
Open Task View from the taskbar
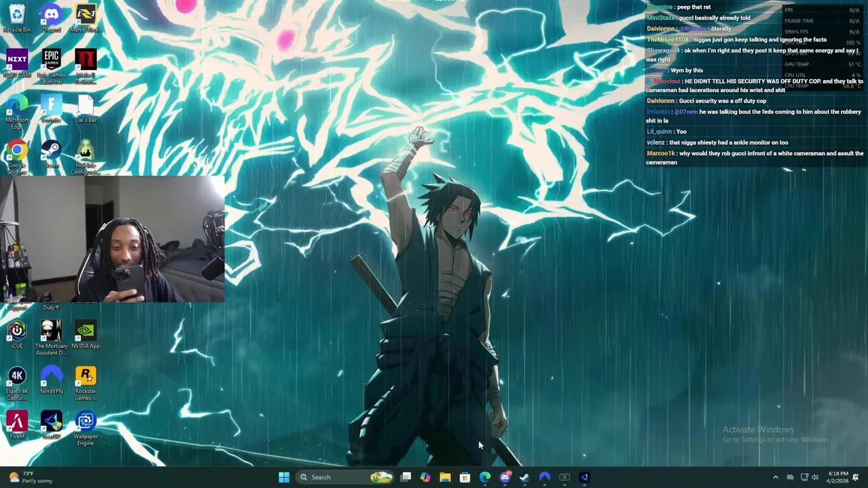[x=406, y=477]
